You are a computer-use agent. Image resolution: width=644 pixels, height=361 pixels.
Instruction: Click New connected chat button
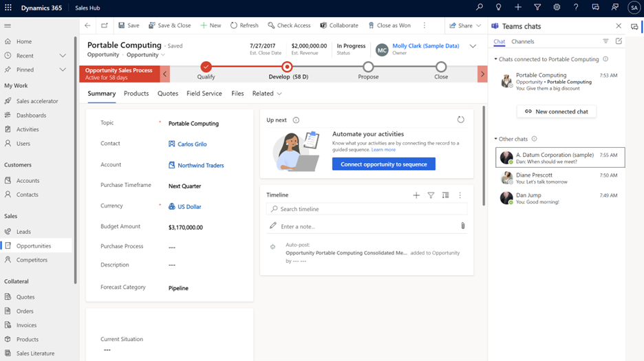coord(556,111)
